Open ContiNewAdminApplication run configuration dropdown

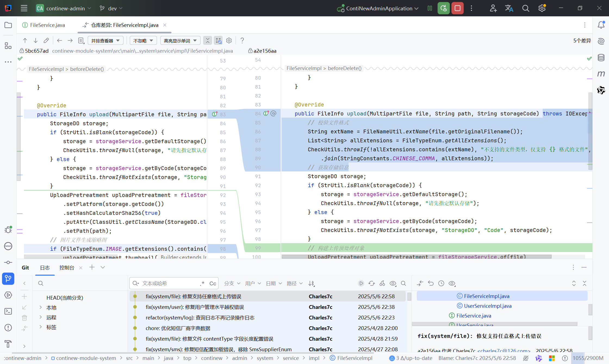coord(378,8)
